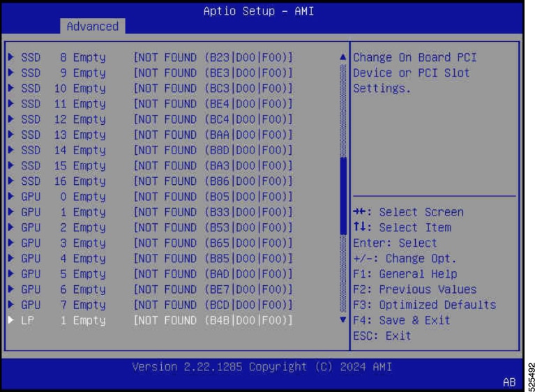535x392 pixels.
Task: Click the AB indicator in footer
Action: coord(509,382)
